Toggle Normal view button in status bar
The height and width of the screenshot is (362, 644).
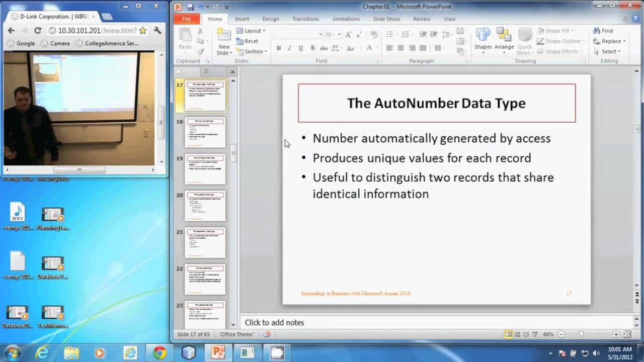pyautogui.click(x=509, y=334)
